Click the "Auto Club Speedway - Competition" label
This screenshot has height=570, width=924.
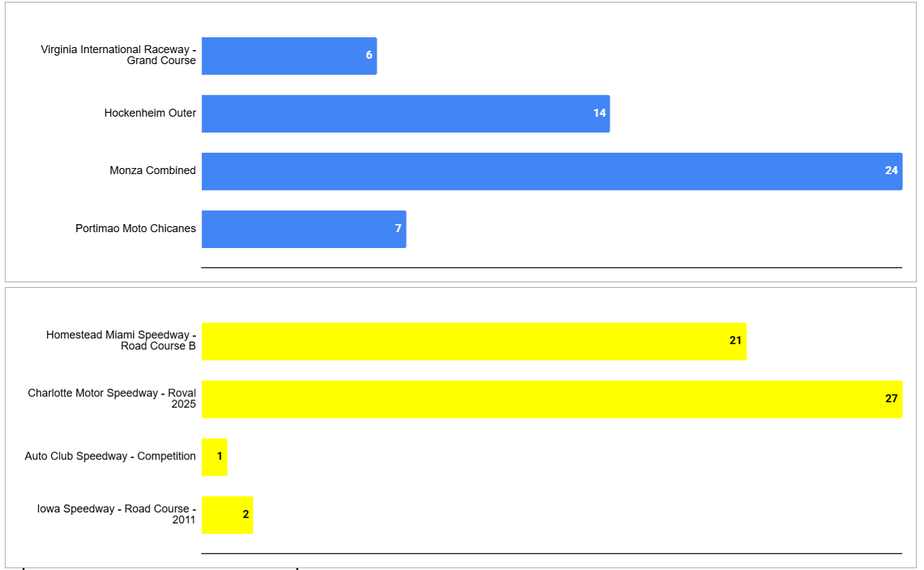[110, 456]
